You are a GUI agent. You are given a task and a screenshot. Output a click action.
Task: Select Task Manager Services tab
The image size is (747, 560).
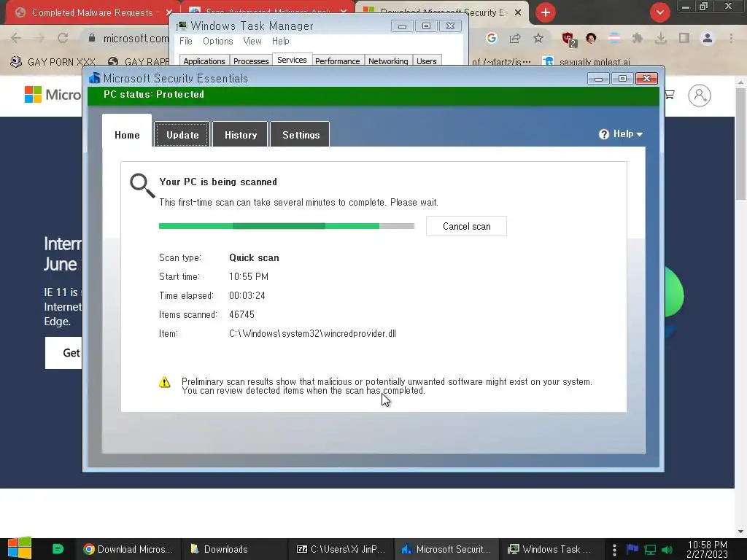292,60
